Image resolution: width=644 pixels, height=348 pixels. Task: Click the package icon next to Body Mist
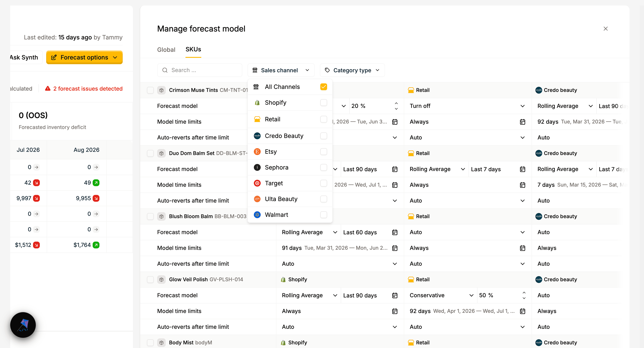[x=161, y=342]
